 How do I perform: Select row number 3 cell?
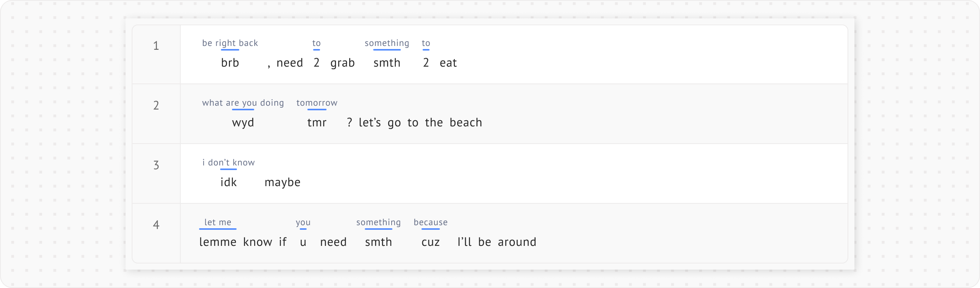[x=156, y=165]
